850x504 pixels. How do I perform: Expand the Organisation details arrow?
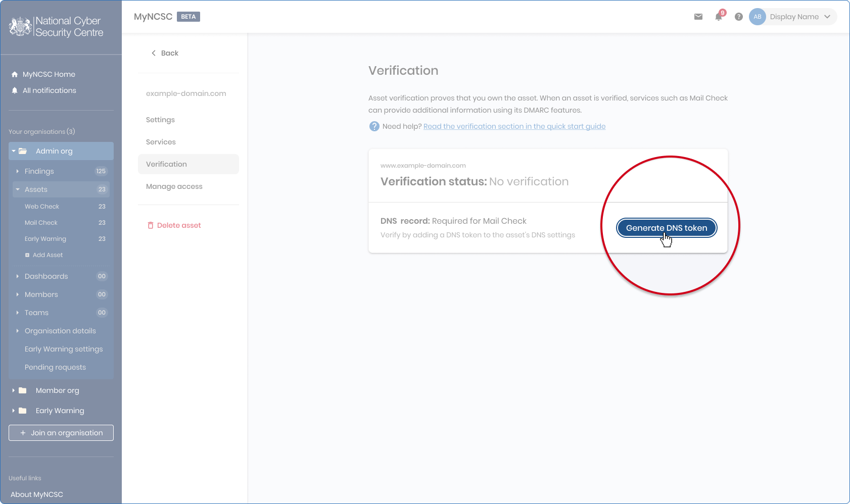[x=18, y=331]
